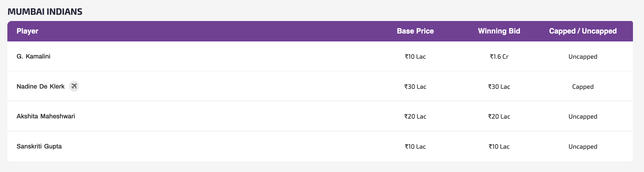Click Sanskriti Gupta's Uncapped status
Screen dimensions: 644x172
coord(583,146)
